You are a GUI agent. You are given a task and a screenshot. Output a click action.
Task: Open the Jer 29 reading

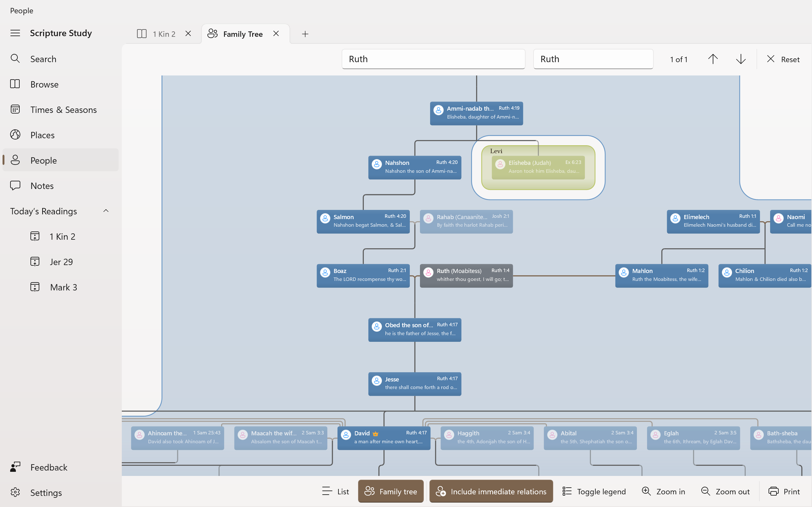point(61,262)
